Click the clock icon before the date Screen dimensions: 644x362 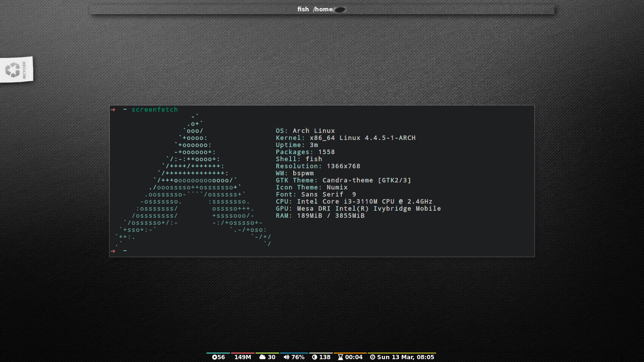[x=372, y=357]
